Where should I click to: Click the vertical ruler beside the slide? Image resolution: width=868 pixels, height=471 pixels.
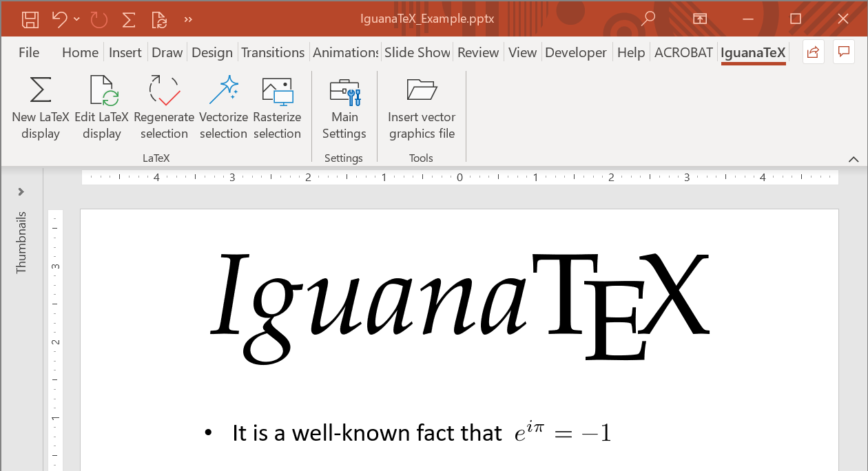[55, 340]
